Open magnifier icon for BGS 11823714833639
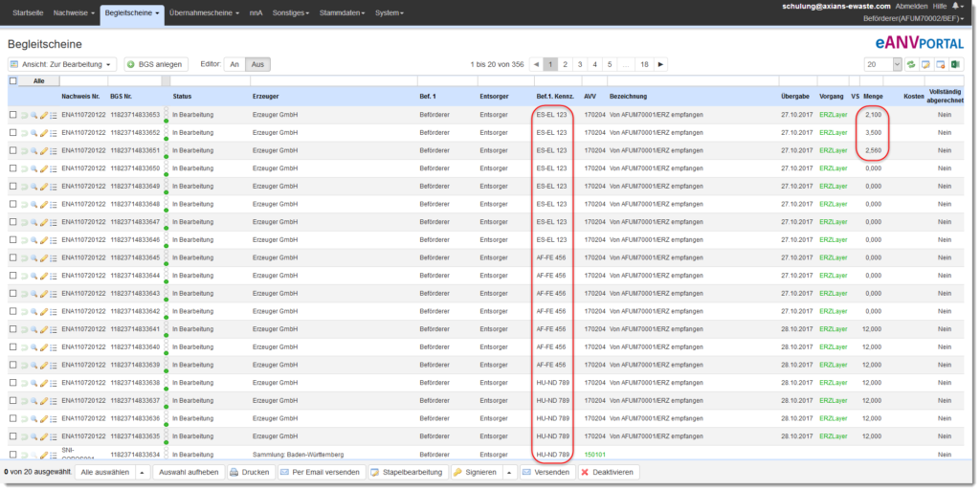This screenshot has height=491, width=980. pyautogui.click(x=33, y=365)
